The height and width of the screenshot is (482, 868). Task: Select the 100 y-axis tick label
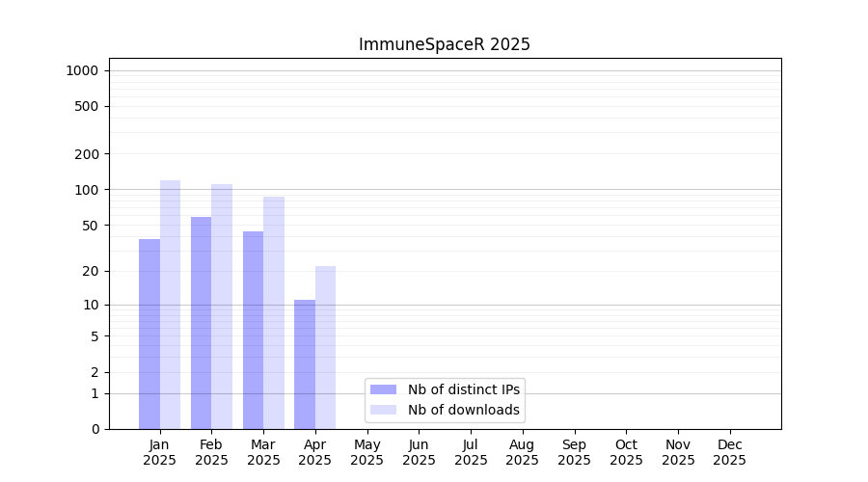click(87, 190)
